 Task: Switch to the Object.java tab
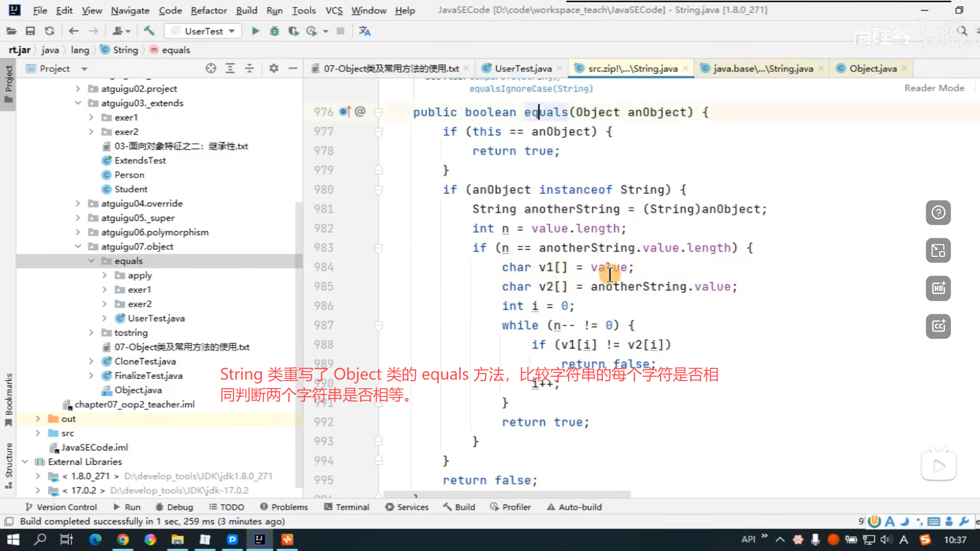click(x=872, y=68)
